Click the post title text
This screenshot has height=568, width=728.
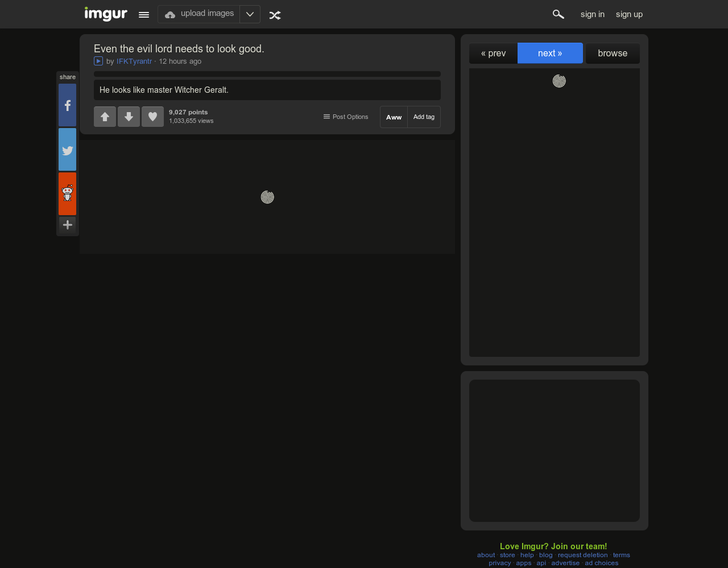(179, 49)
